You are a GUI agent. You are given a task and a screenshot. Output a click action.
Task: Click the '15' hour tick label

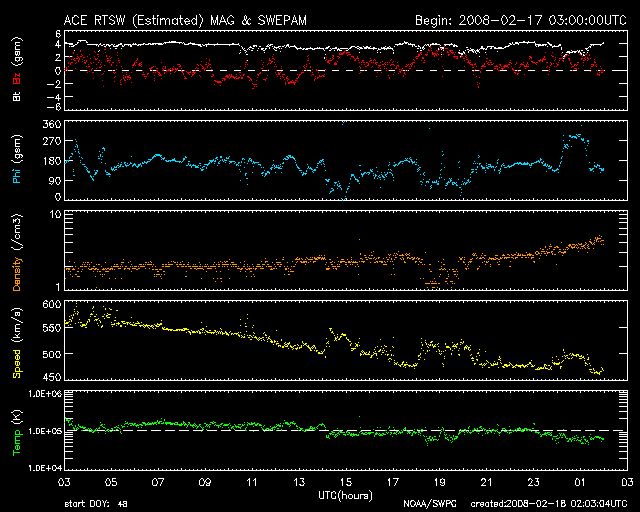tap(346, 483)
